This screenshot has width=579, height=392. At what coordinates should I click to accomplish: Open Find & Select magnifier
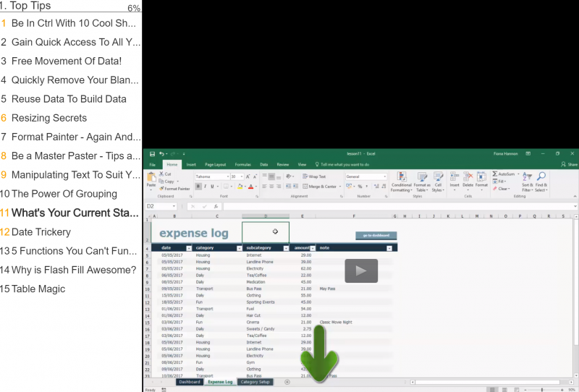coord(541,182)
